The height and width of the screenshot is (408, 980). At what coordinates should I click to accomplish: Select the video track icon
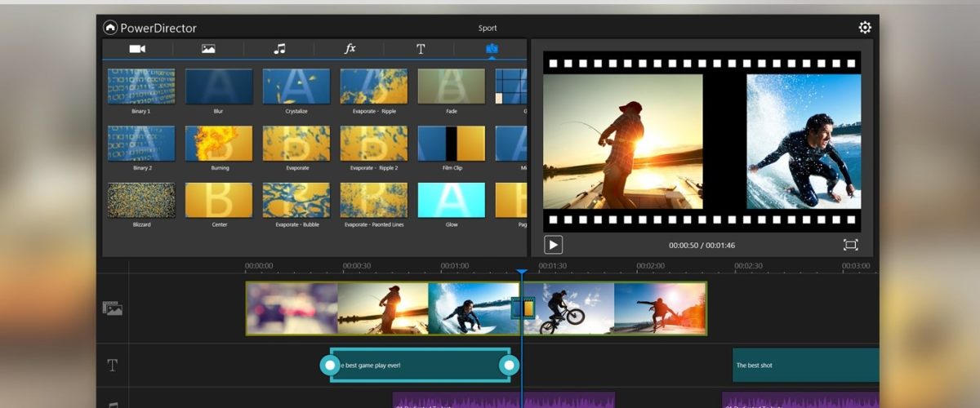(x=112, y=308)
